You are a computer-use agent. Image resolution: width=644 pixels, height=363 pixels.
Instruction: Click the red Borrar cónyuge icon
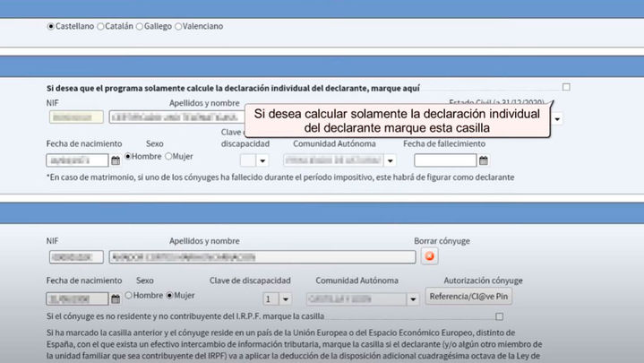pyautogui.click(x=430, y=257)
